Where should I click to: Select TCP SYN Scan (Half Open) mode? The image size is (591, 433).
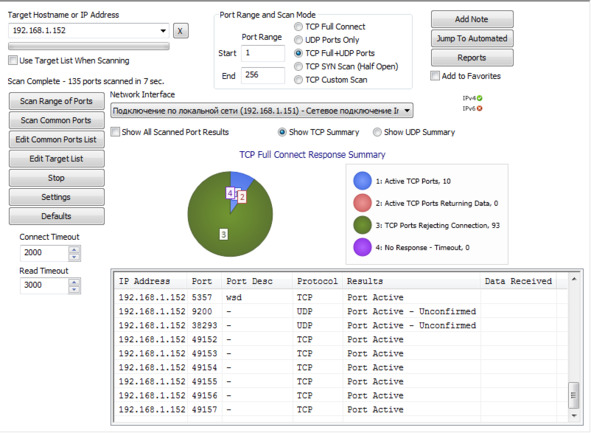298,67
